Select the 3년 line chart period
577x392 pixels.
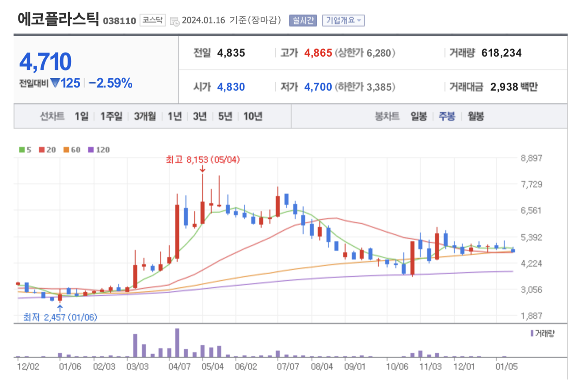(200, 117)
